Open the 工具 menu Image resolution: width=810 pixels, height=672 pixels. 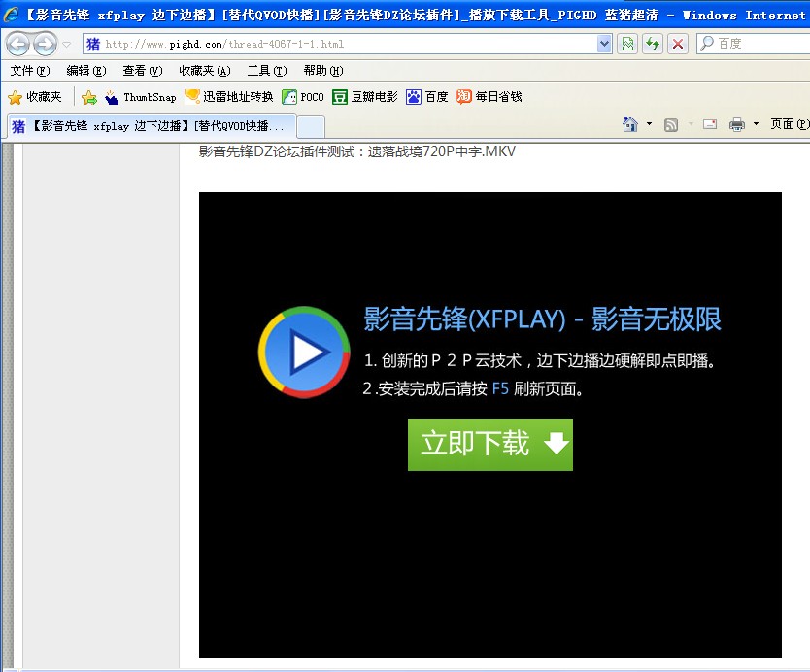266,71
